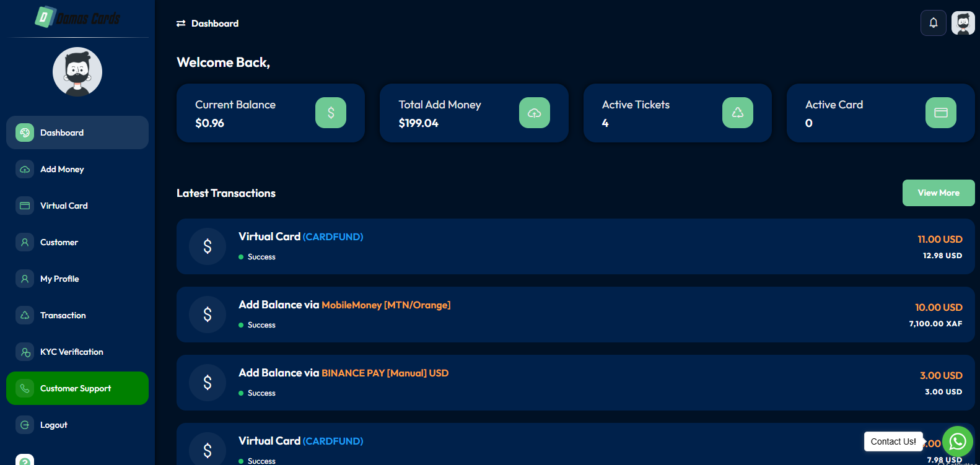The height and width of the screenshot is (465, 980).
Task: Click the Active Card count 0
Action: [809, 123]
